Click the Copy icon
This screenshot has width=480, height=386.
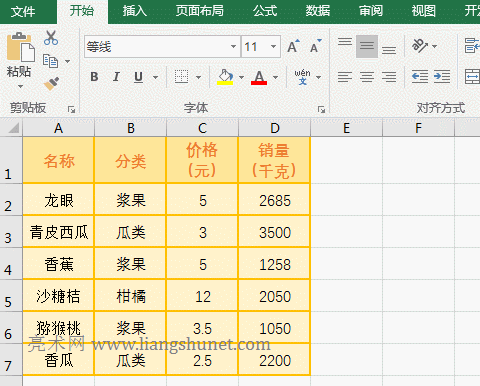point(51,61)
